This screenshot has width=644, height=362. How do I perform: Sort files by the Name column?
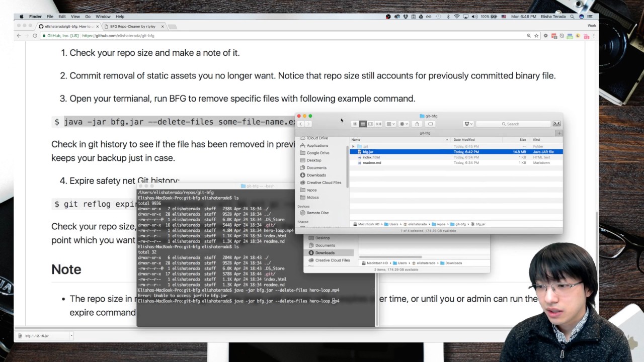click(x=400, y=140)
